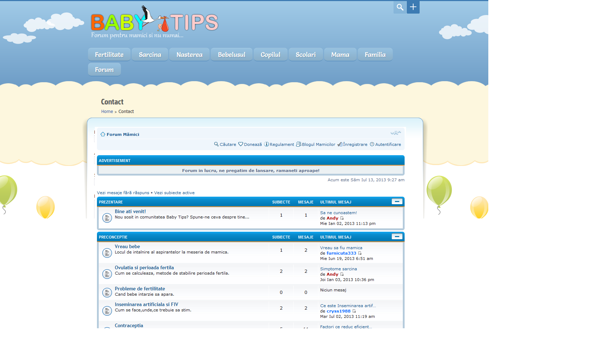The width and height of the screenshot is (601, 364).
Task: Select the Bebelusul menu tab
Action: click(231, 55)
